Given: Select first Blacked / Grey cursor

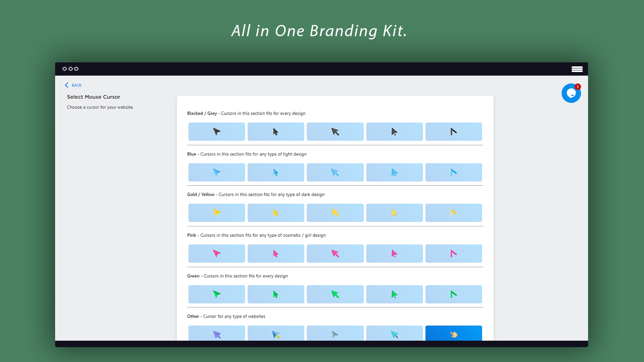Looking at the screenshot, I should (217, 132).
